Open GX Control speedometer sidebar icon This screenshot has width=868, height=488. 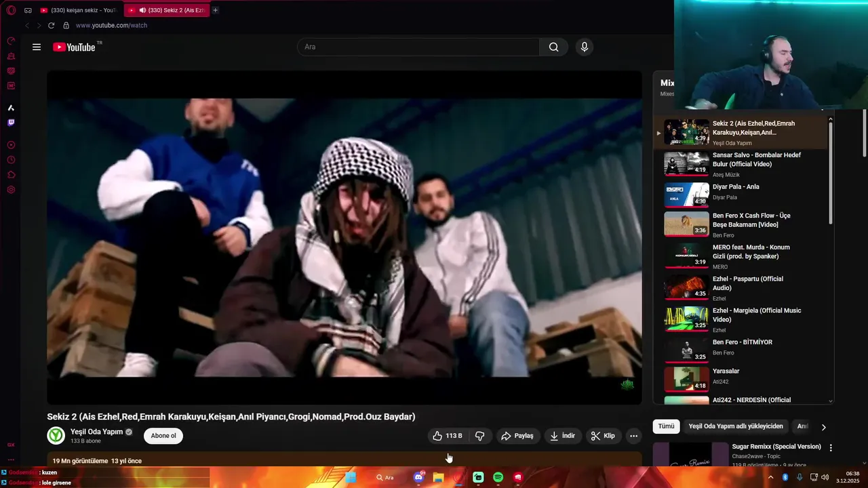pos(11,41)
